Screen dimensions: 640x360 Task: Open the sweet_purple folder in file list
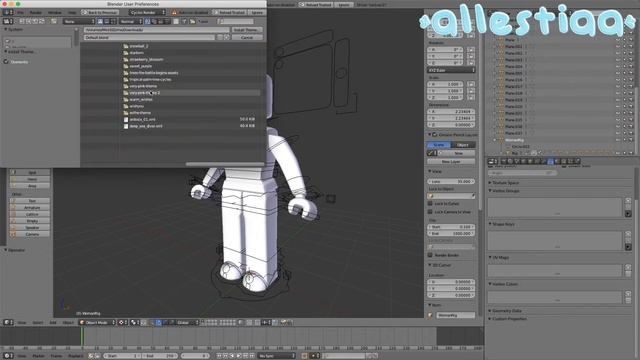coord(140,66)
